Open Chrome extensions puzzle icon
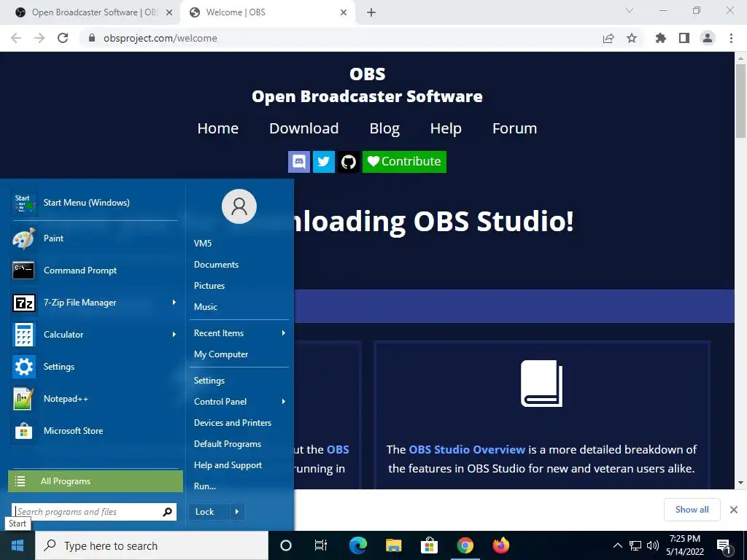Screen dimensions: 747x560 pyautogui.click(x=660, y=38)
